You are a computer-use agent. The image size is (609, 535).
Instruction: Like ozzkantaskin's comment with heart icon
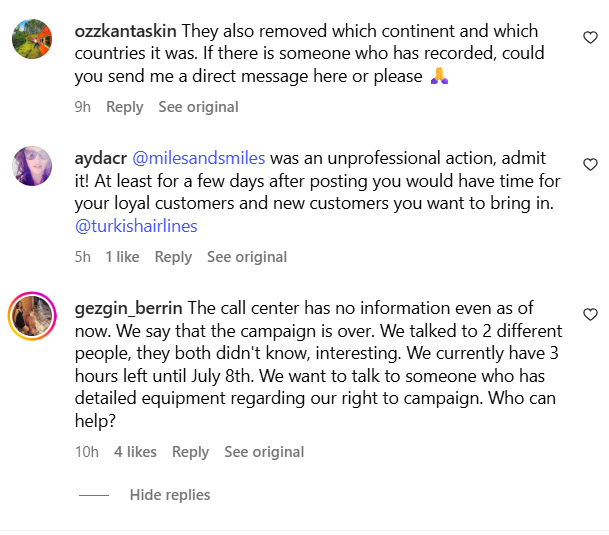click(590, 38)
